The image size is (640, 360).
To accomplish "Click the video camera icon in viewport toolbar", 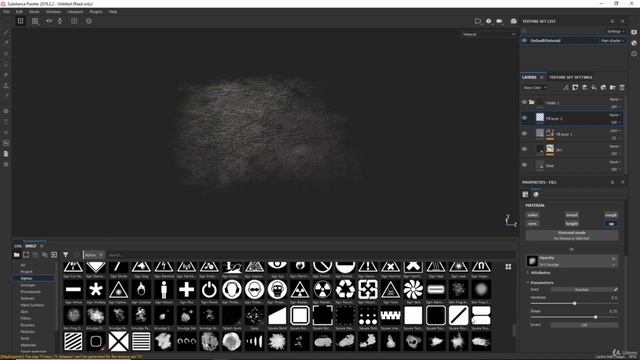I will point(500,21).
